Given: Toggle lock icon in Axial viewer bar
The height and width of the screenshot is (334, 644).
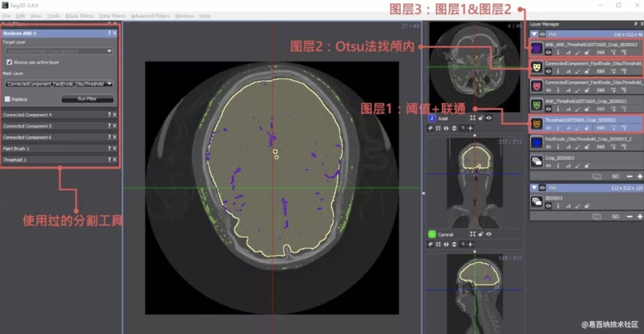Looking at the screenshot, I should (x=481, y=118).
